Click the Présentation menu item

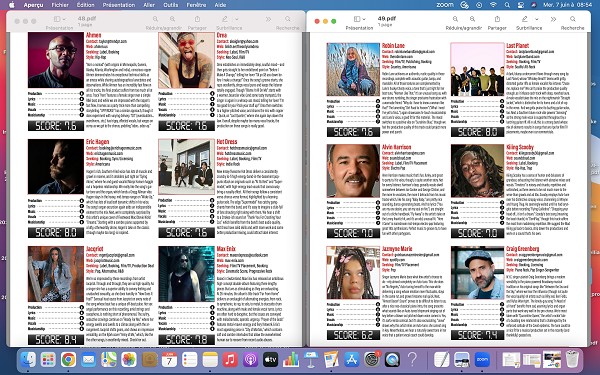tap(119, 5)
